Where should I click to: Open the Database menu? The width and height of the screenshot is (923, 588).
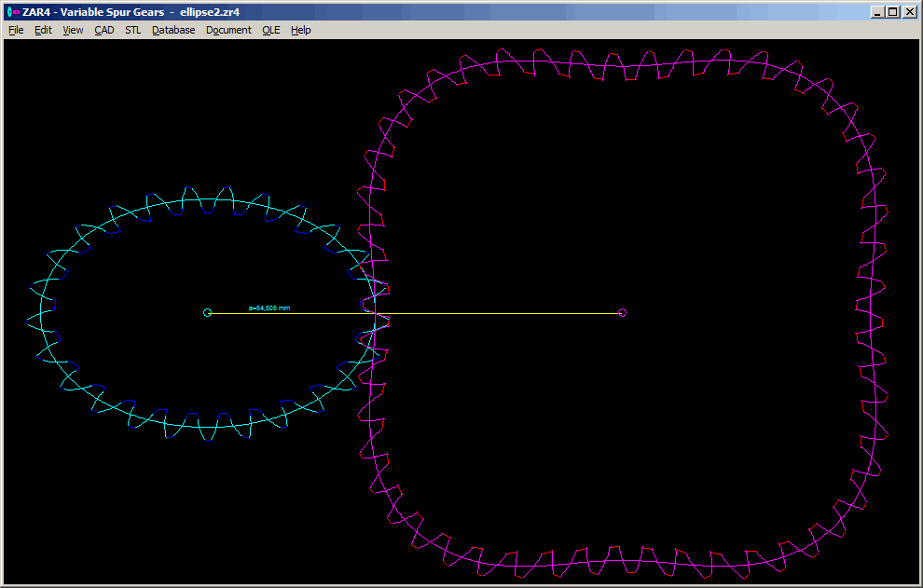(173, 30)
